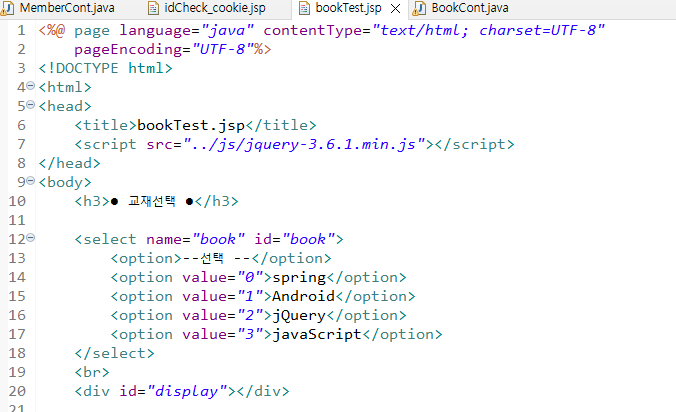The height and width of the screenshot is (412, 676).
Task: Click the Java file icon on BookCont.java
Action: [419, 9]
